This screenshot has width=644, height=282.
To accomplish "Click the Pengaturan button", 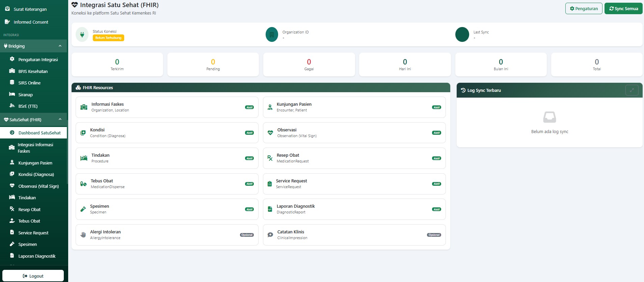I will (584, 8).
